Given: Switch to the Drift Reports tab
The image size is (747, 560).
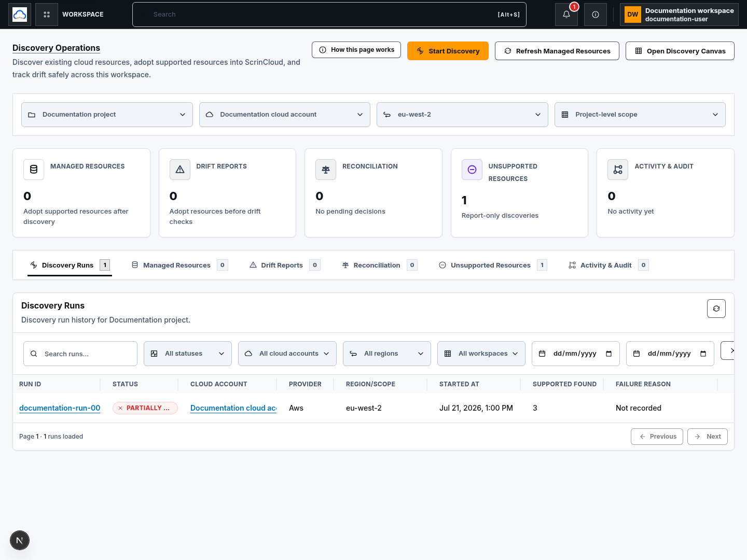Looking at the screenshot, I should coord(284,265).
